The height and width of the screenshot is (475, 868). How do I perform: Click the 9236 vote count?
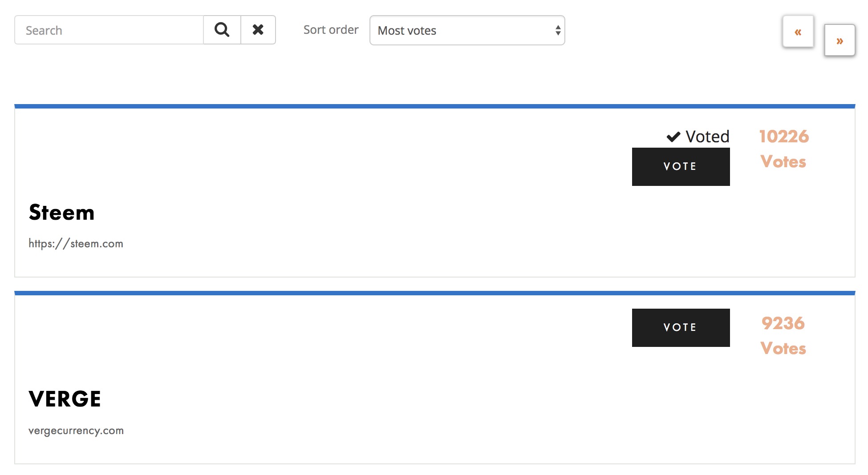point(783,323)
